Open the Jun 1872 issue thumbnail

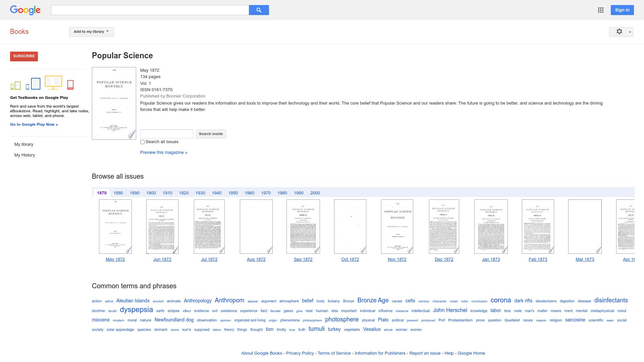[x=162, y=227]
